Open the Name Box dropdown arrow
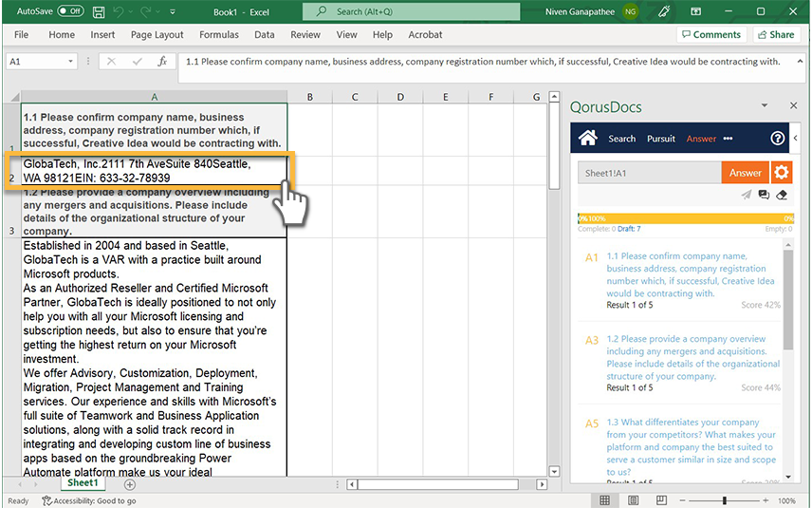This screenshot has width=812, height=508. coord(70,62)
